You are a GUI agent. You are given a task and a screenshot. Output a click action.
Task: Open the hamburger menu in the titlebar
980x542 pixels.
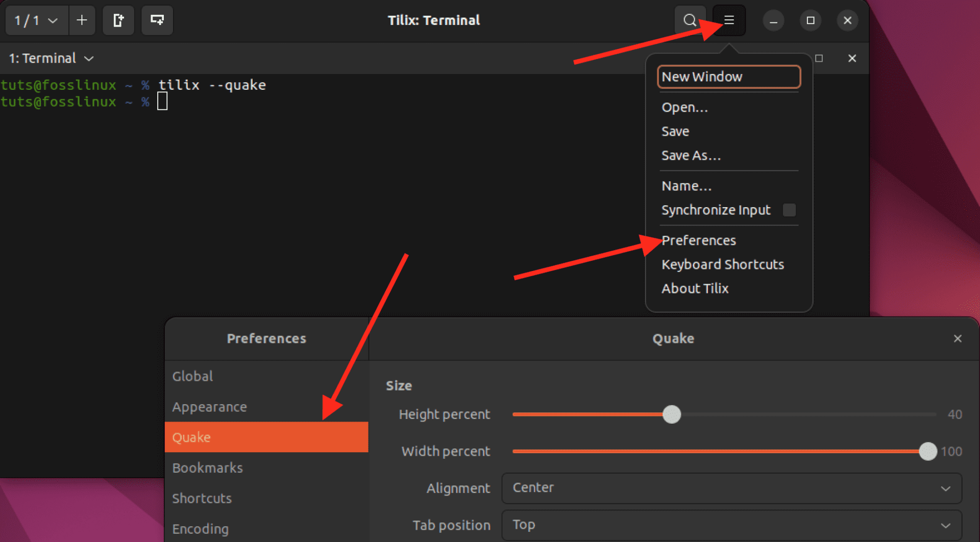[x=728, y=20]
